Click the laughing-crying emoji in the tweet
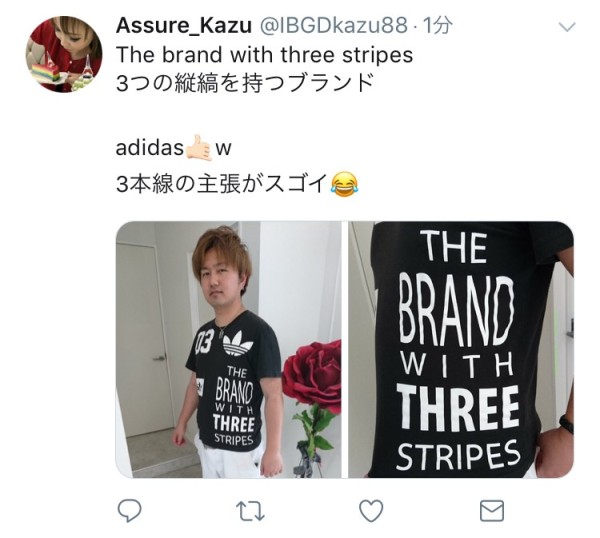Screen dimensions: 600x538 click(x=344, y=184)
